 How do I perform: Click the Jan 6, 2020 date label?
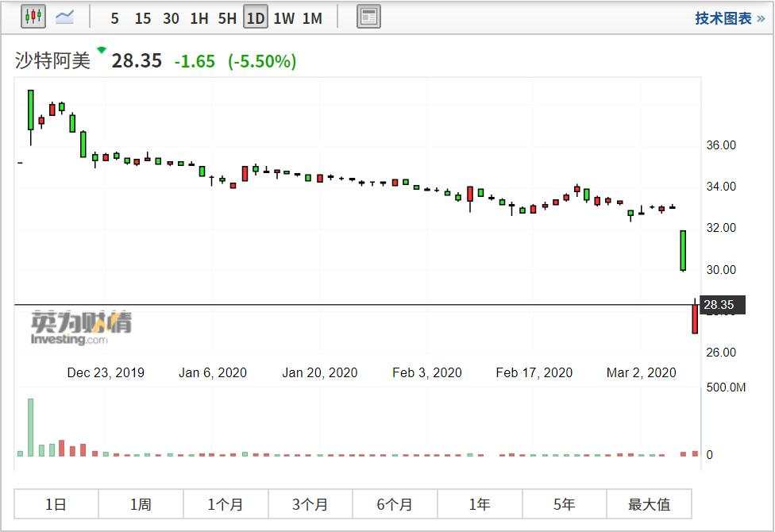pos(213,372)
